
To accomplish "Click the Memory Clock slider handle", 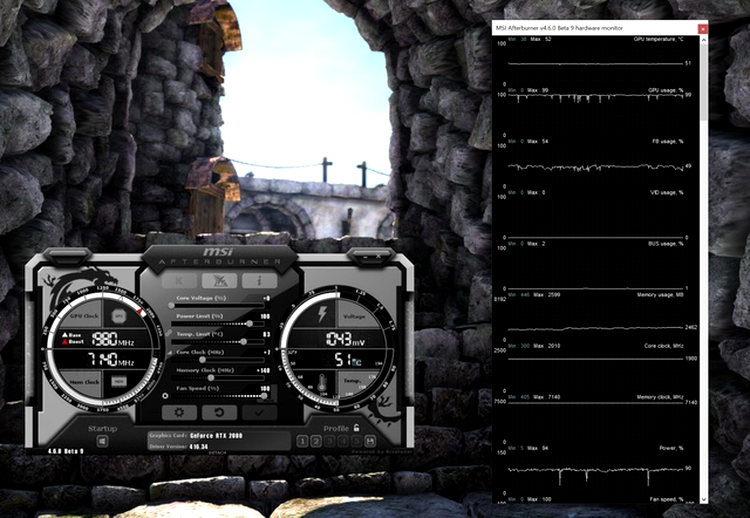I will click(211, 378).
